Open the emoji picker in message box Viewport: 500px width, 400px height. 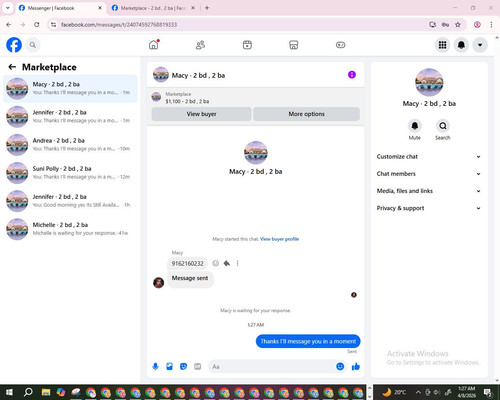[340, 367]
